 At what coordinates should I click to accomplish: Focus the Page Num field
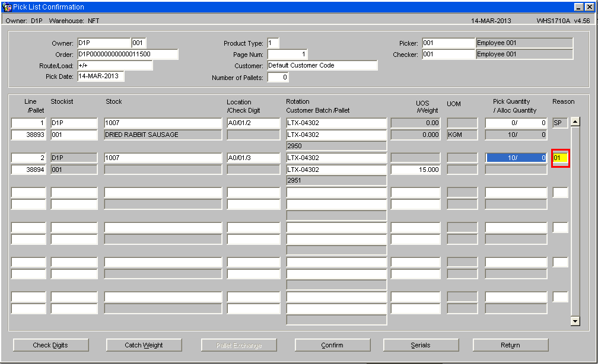point(288,54)
